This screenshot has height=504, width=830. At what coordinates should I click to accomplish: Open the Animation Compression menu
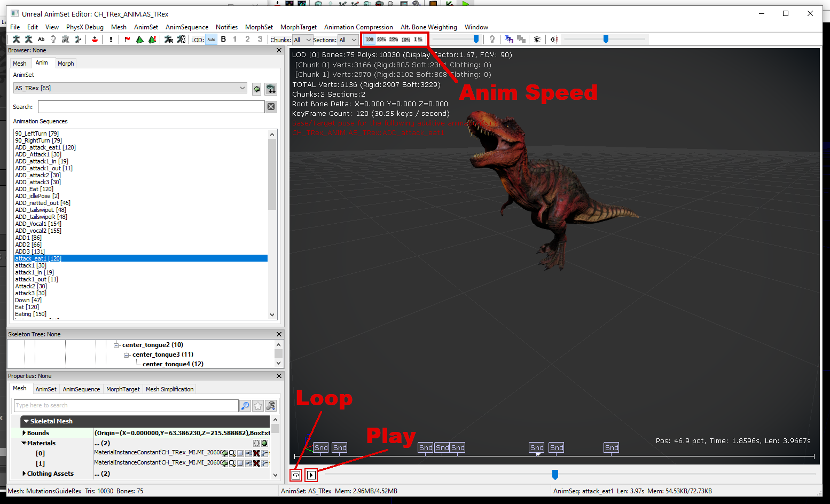click(358, 27)
